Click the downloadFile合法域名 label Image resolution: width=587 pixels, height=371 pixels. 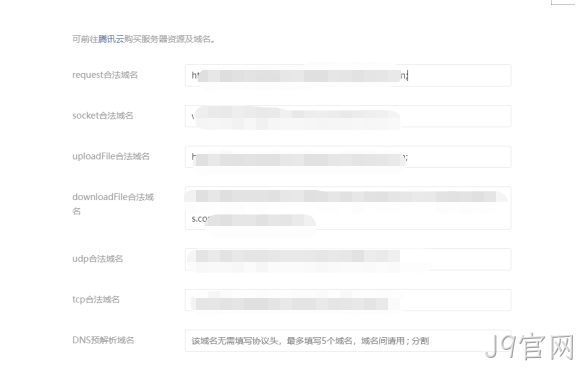[x=113, y=204]
